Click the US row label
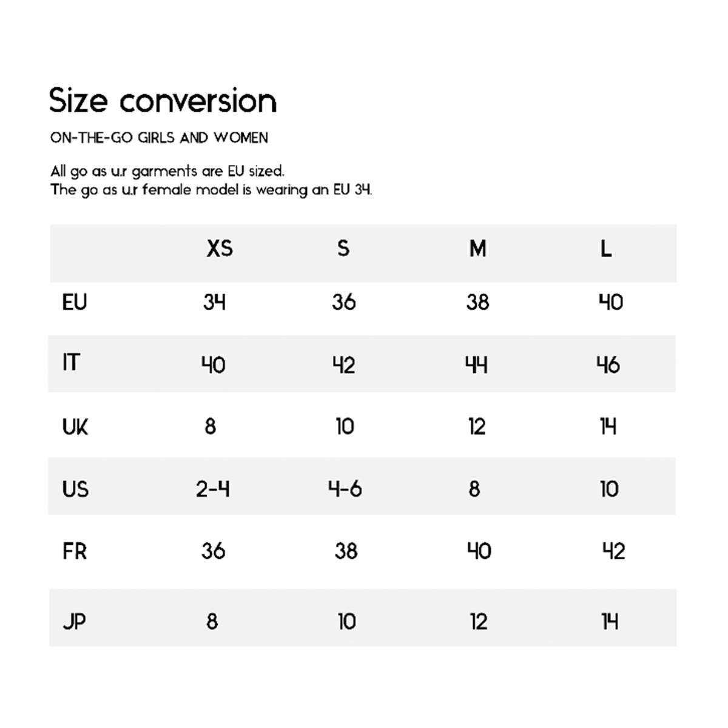This screenshot has width=728, height=728. (75, 489)
